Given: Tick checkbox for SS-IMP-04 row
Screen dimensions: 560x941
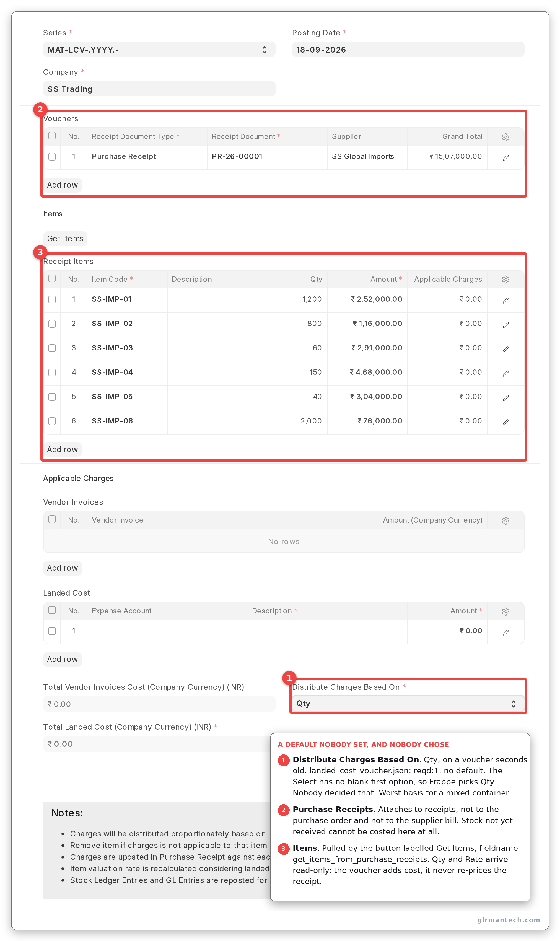Looking at the screenshot, I should point(52,372).
